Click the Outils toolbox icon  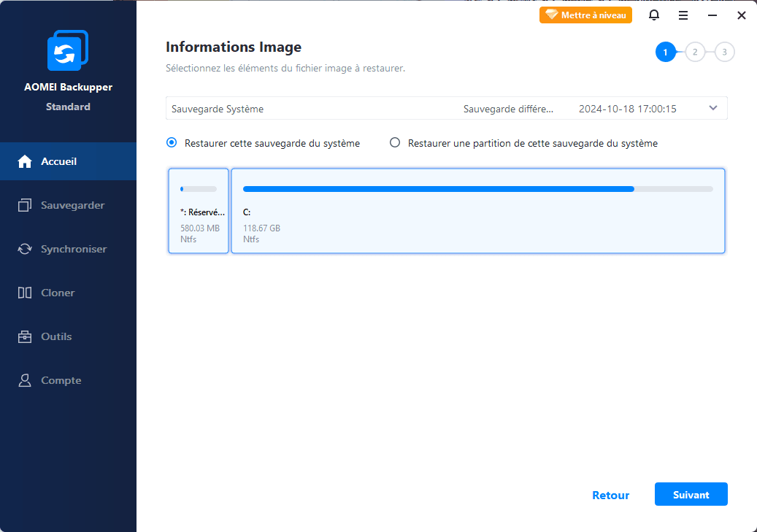coord(25,336)
